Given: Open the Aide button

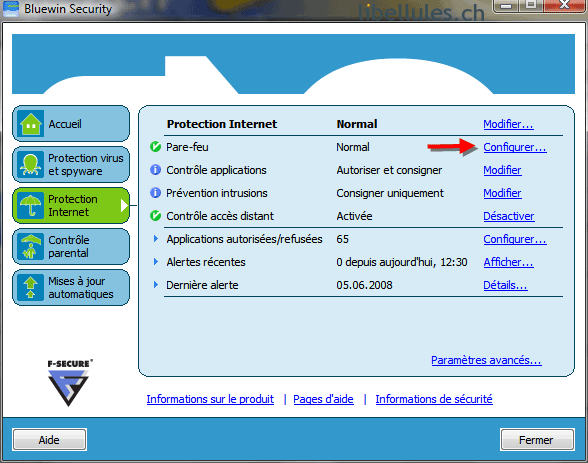Looking at the screenshot, I should (x=50, y=440).
